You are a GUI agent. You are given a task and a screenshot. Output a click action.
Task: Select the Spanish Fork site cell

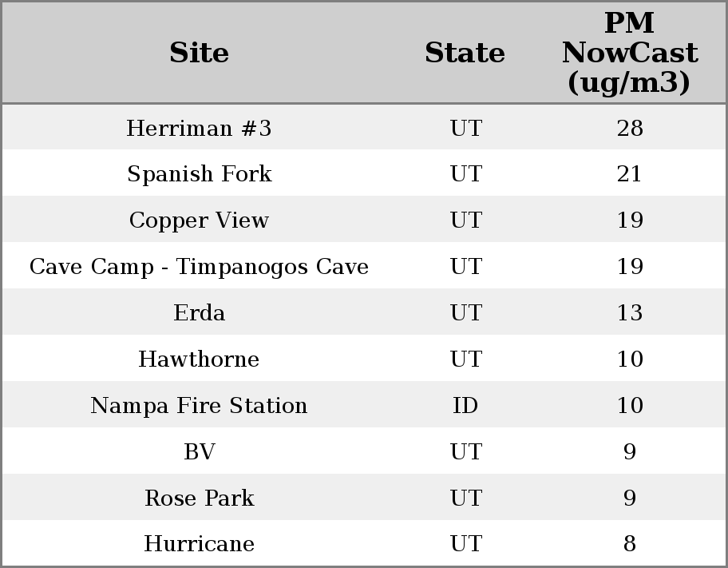[x=199, y=174]
